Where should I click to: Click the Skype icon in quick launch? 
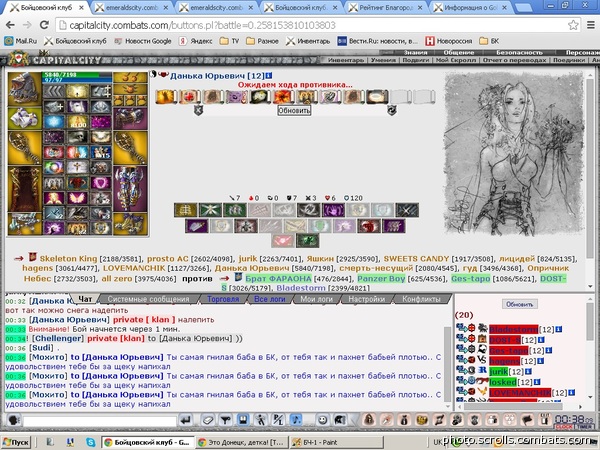[90, 442]
